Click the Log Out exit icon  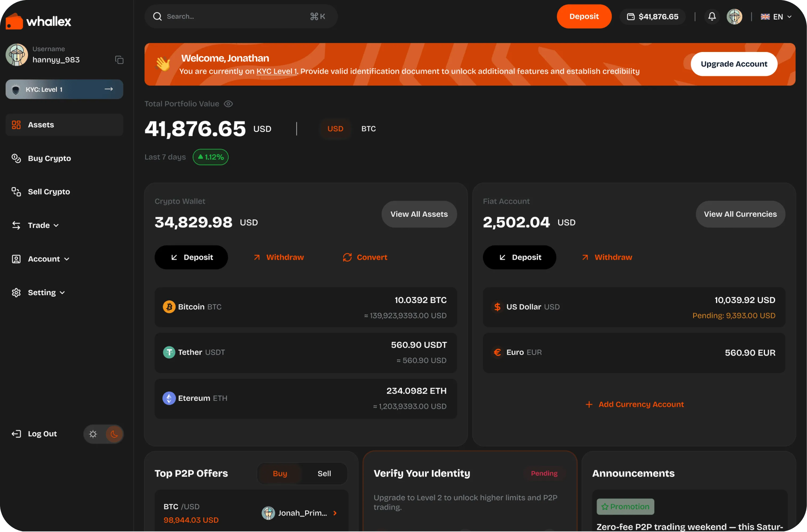(x=16, y=434)
